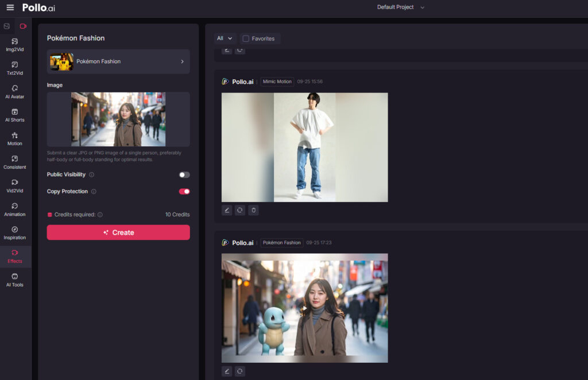588x380 pixels.
Task: Open the Default Project dropdown
Action: pos(400,7)
